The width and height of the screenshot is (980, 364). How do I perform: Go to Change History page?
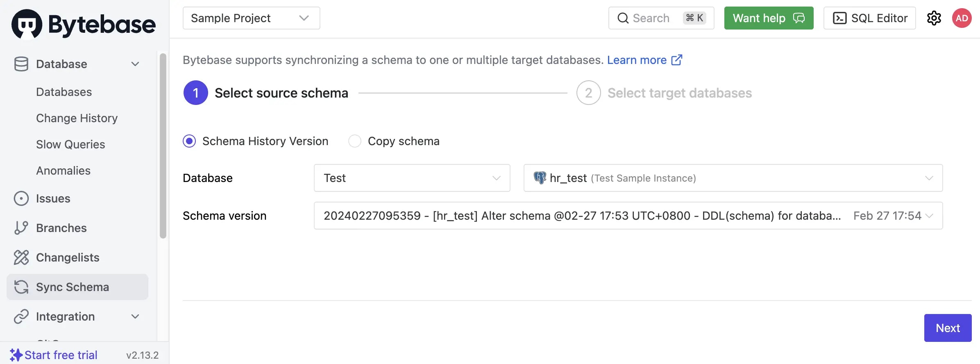click(77, 118)
